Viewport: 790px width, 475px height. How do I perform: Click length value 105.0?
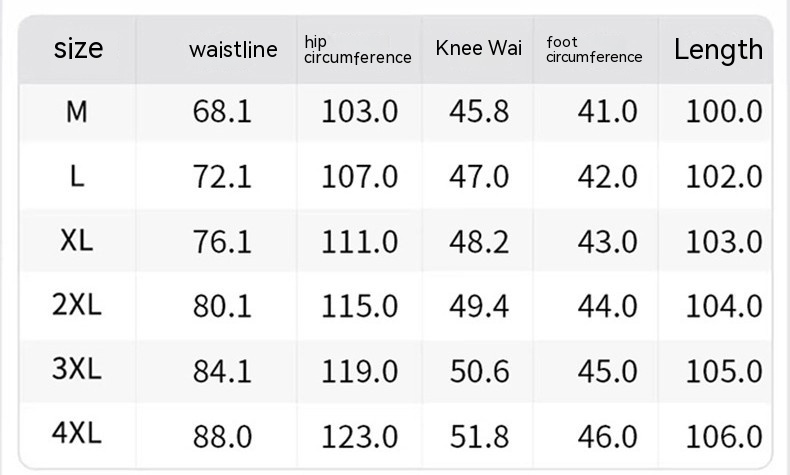tap(724, 371)
